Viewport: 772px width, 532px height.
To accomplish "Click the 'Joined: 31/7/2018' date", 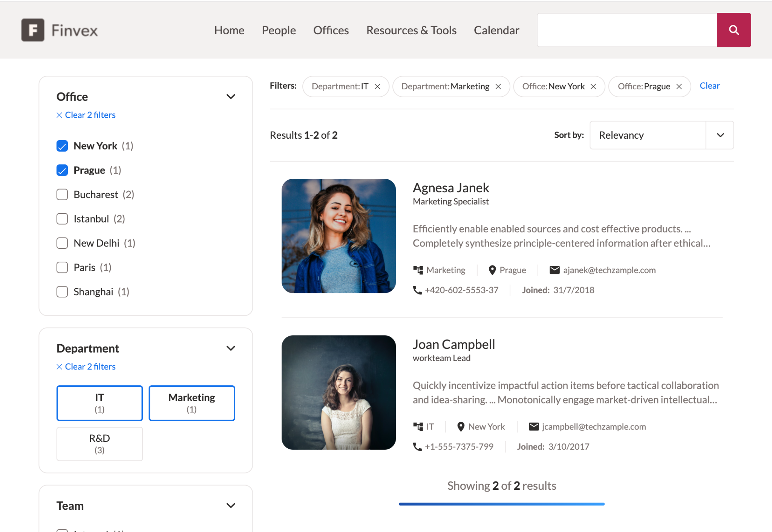I will [558, 290].
